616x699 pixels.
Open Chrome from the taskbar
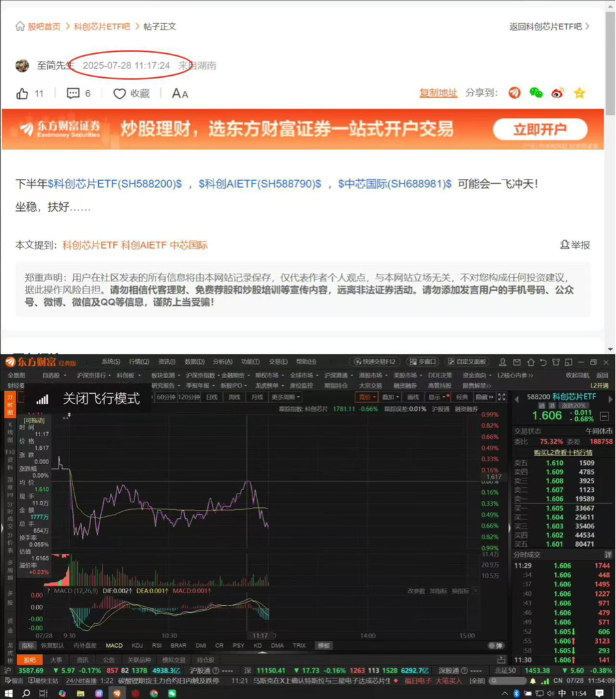click(x=153, y=694)
